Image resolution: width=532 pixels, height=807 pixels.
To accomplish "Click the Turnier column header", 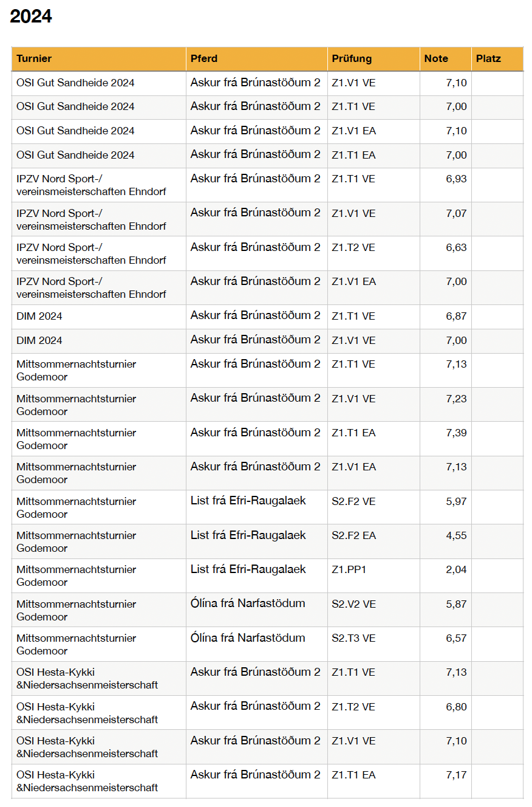I will [34, 59].
